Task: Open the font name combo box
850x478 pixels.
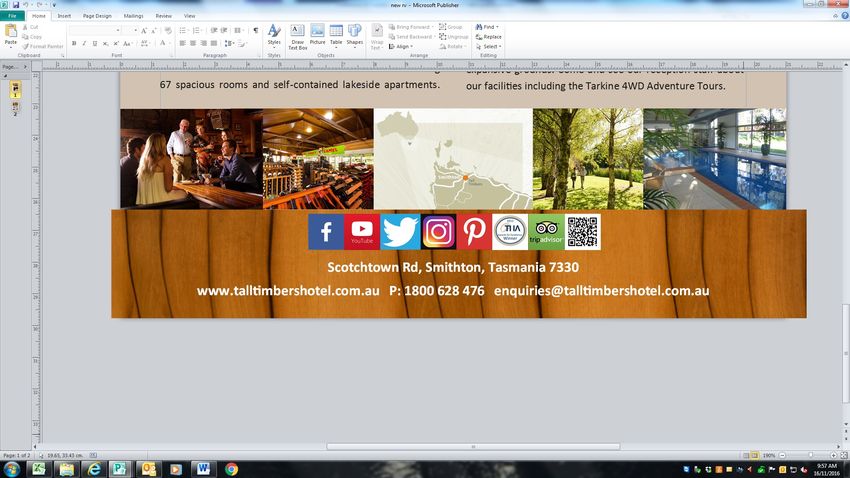Action: [x=95, y=30]
